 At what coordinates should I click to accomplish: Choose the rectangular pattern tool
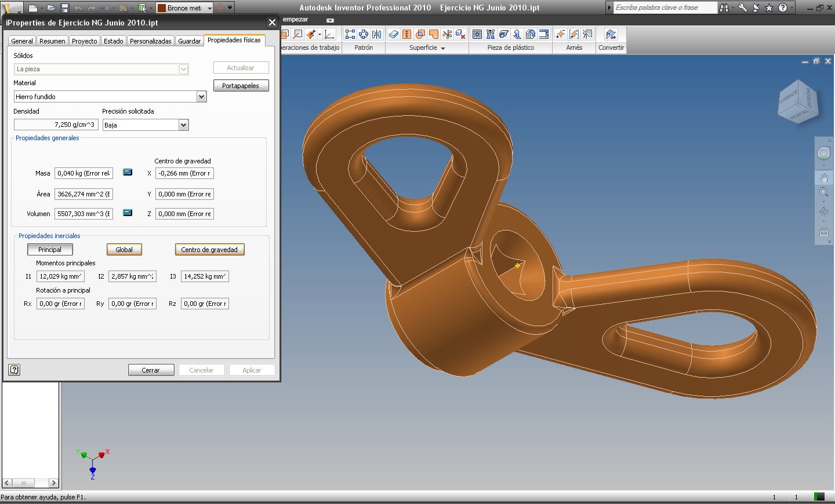(x=350, y=34)
